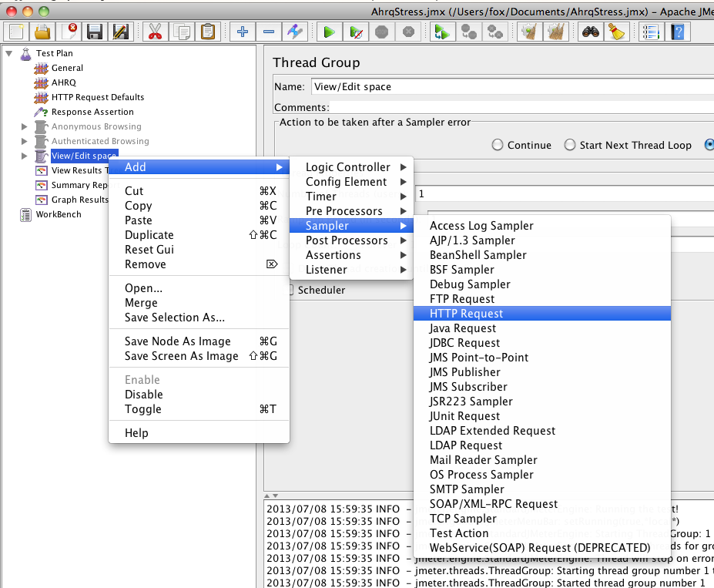Expand the Anonymous Browsing thread group
714x588 pixels.
(x=25, y=126)
